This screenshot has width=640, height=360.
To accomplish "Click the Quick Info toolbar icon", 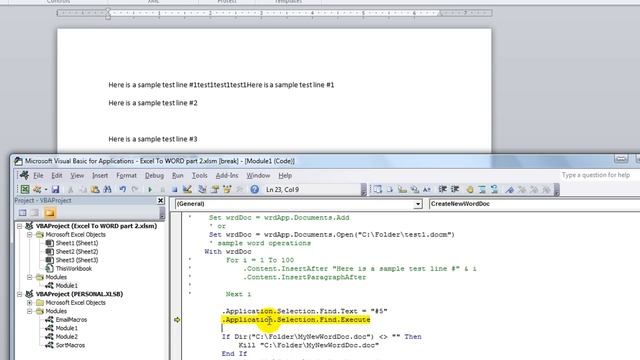I will click(402, 189).
